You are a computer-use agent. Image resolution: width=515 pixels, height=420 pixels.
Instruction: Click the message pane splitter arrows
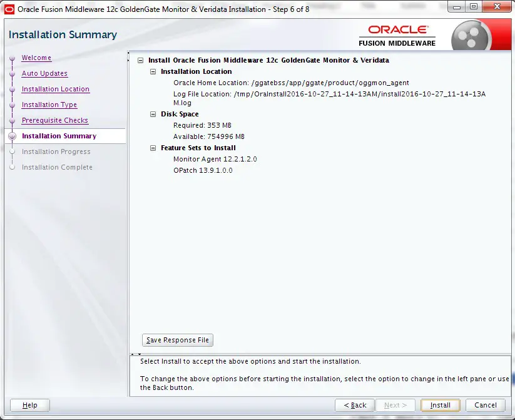point(136,354)
